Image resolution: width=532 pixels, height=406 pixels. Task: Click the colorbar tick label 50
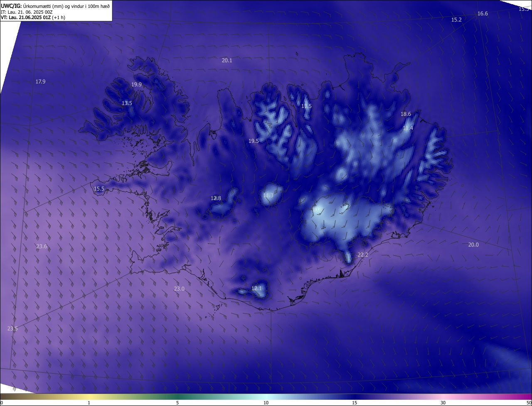coord(529,403)
